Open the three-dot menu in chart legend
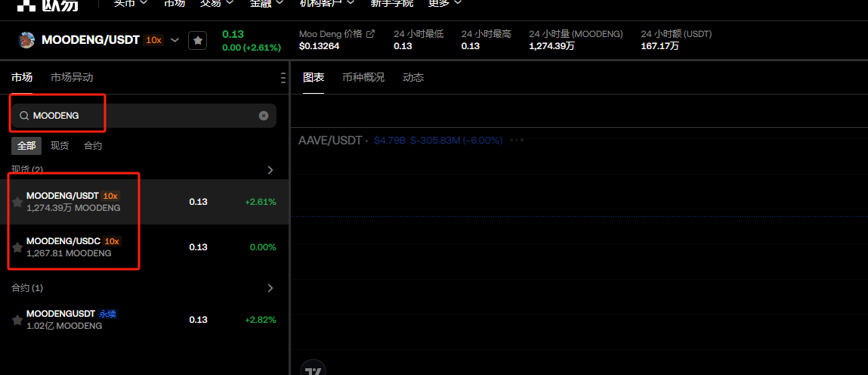The width and height of the screenshot is (868, 375). [x=517, y=140]
